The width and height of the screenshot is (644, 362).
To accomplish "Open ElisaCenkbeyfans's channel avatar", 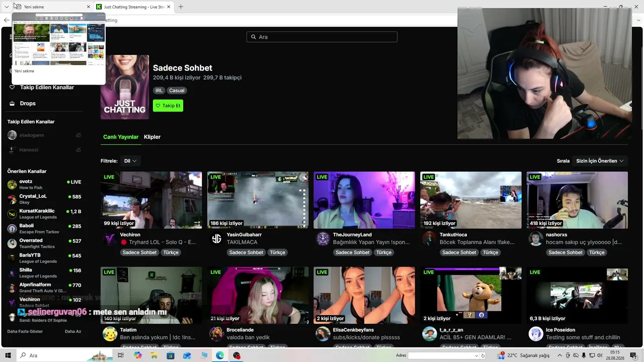I will [x=323, y=334].
